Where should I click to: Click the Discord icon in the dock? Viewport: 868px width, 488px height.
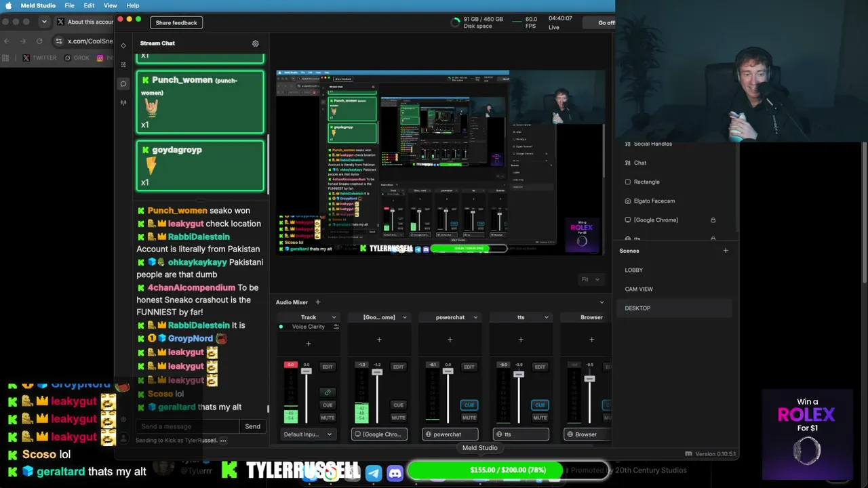click(395, 473)
